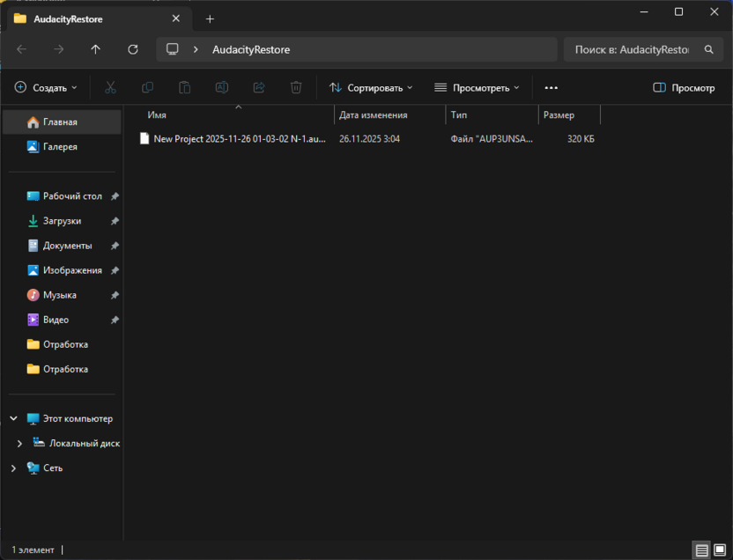Expand the Локальный диск tree node

[x=20, y=444]
